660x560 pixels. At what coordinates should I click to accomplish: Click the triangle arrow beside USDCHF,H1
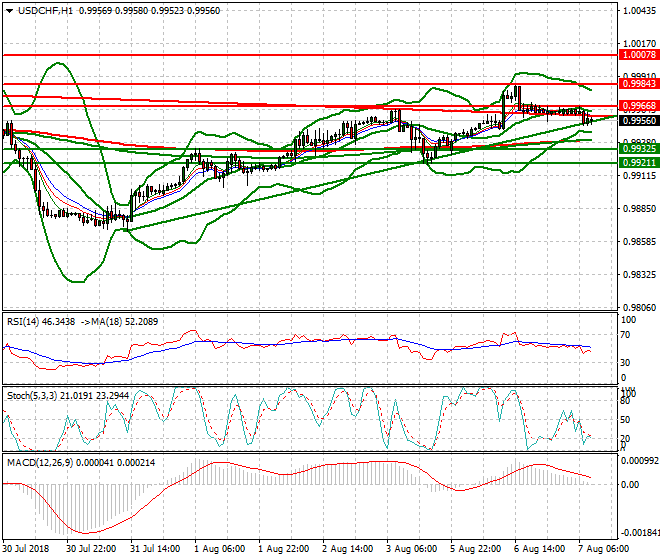point(9,11)
